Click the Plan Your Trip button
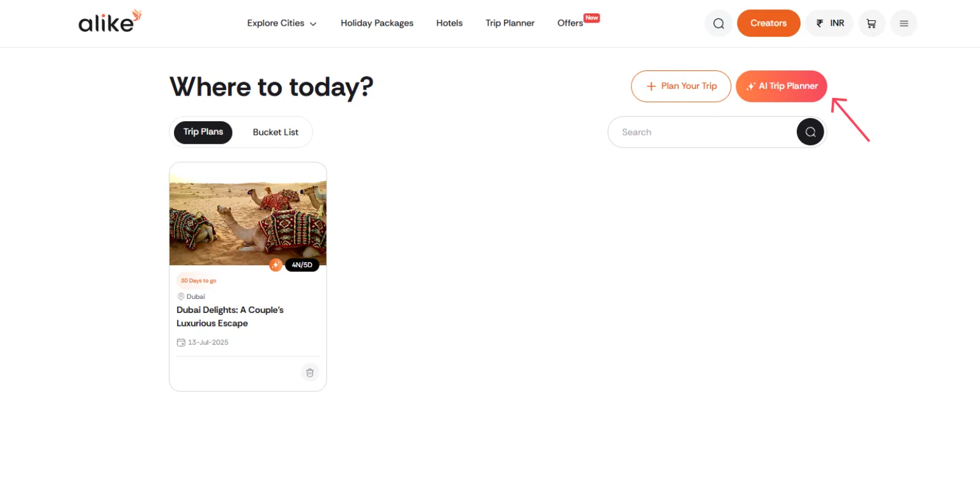 [680, 86]
